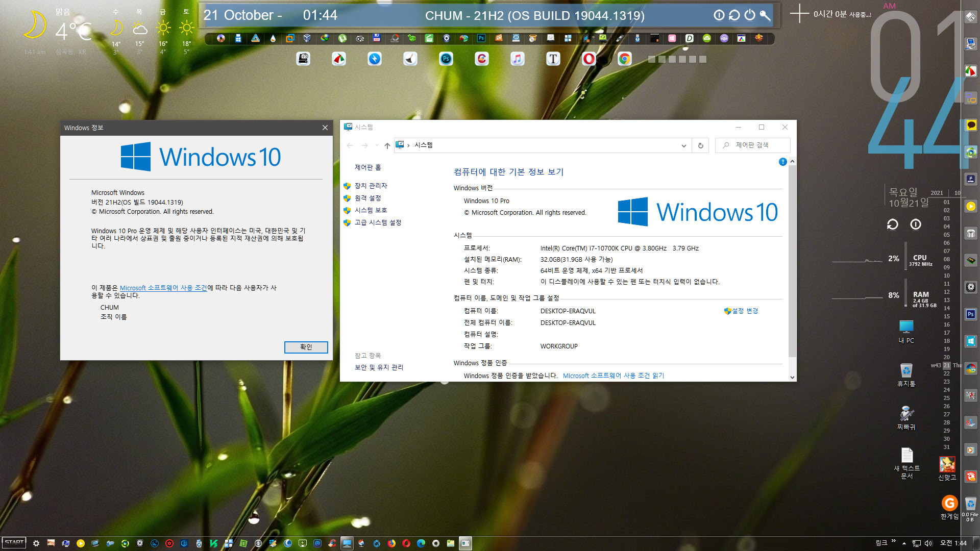980x551 pixels.
Task: Click the plus icon beside usage timer
Action: point(799,14)
